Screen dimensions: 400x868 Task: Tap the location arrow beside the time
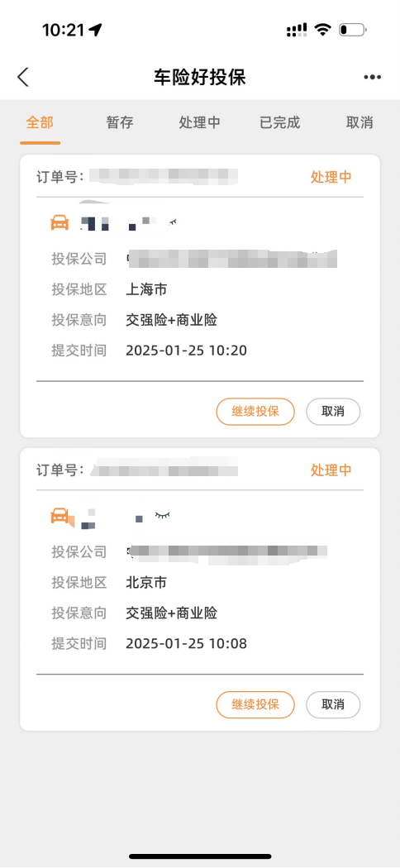click(95, 30)
